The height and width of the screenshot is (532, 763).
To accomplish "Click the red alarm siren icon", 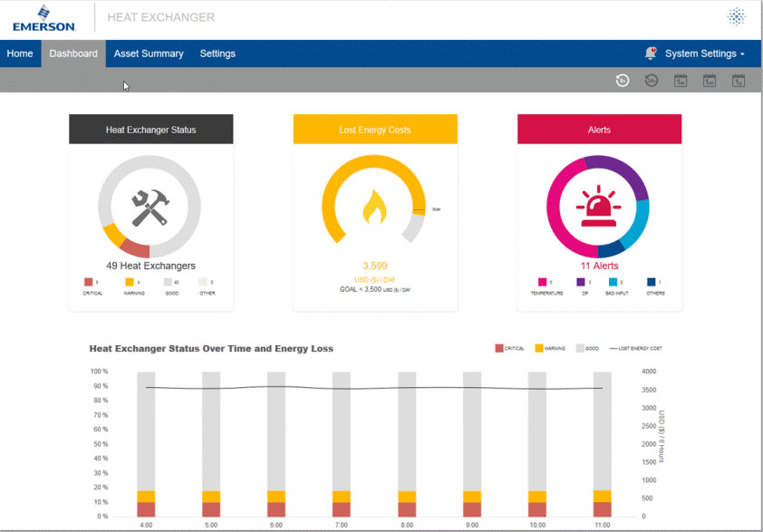I will point(599,208).
